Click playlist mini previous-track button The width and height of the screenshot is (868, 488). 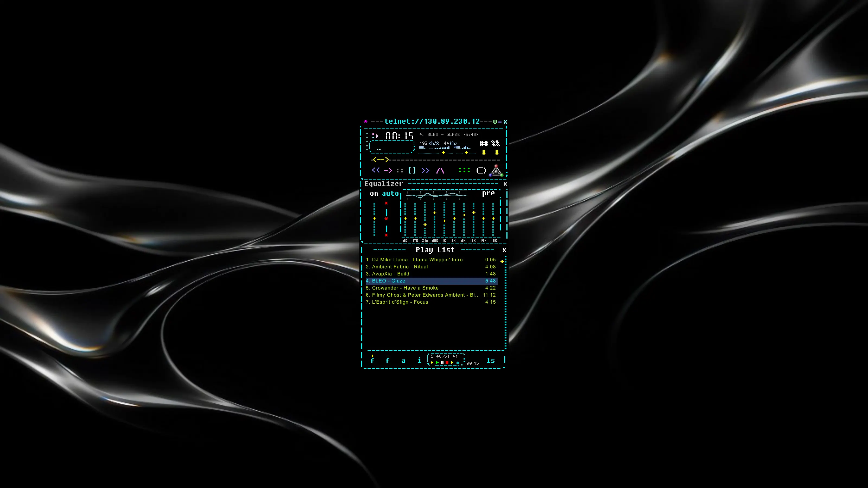tap(432, 363)
